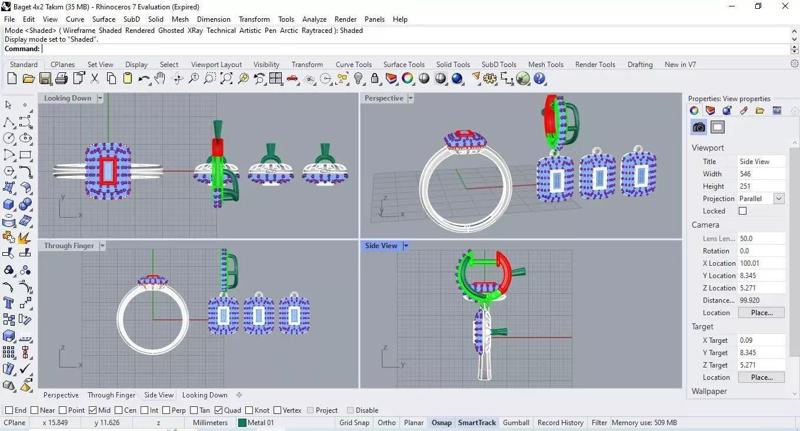This screenshot has width=800, height=431.
Task: Click the Rotation value field
Action: [761, 251]
